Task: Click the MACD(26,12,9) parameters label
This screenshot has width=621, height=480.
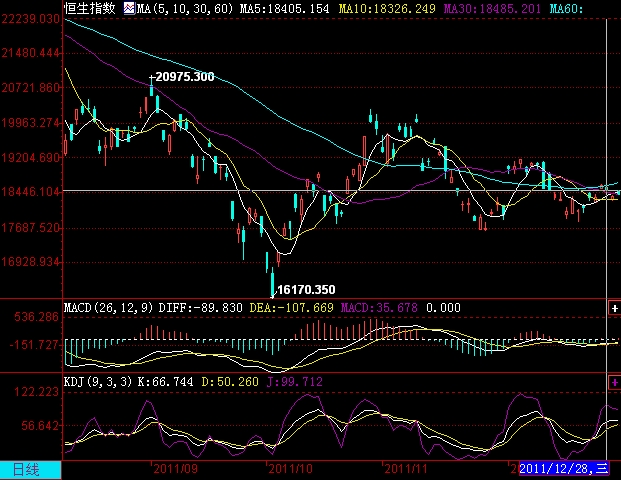Action: tap(108, 308)
